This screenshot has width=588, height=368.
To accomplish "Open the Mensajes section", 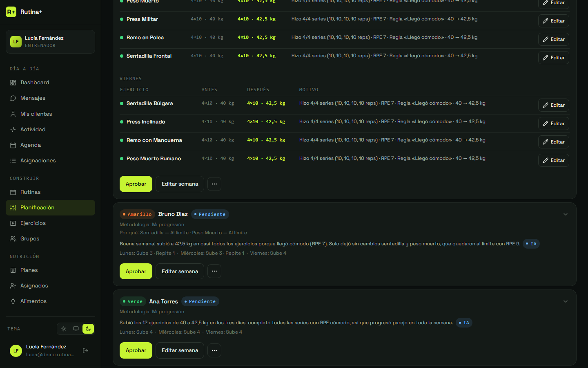I will 50,98.
